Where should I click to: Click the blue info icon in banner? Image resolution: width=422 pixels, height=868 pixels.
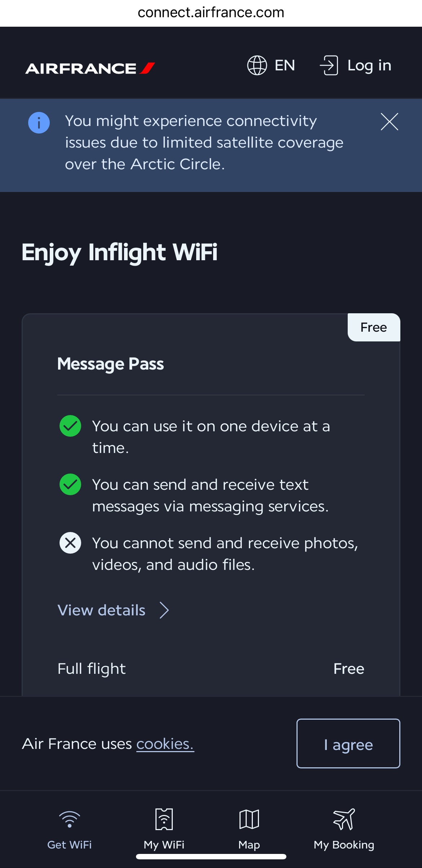coord(39,122)
